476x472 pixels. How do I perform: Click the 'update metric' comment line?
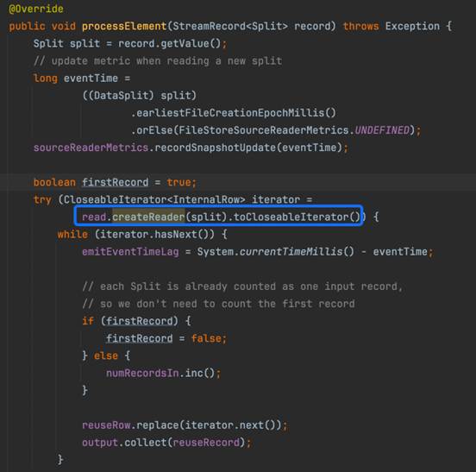158,61
